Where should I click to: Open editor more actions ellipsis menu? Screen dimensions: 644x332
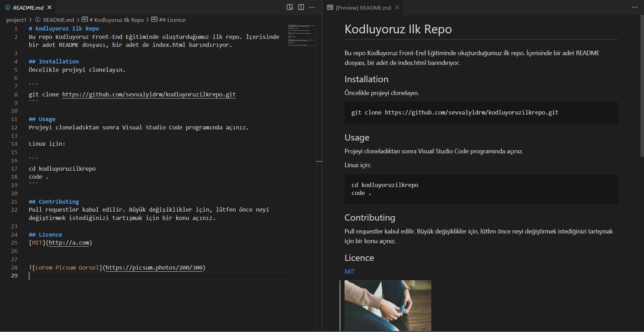[312, 7]
